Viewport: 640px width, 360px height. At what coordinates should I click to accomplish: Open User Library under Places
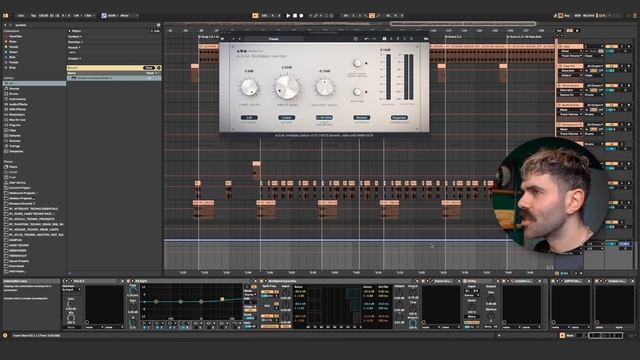tap(17, 183)
